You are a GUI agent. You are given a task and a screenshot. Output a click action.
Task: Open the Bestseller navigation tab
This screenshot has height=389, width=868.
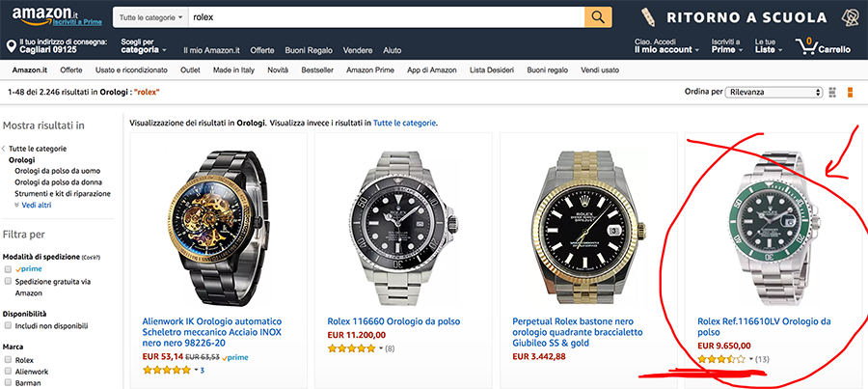[x=317, y=70]
